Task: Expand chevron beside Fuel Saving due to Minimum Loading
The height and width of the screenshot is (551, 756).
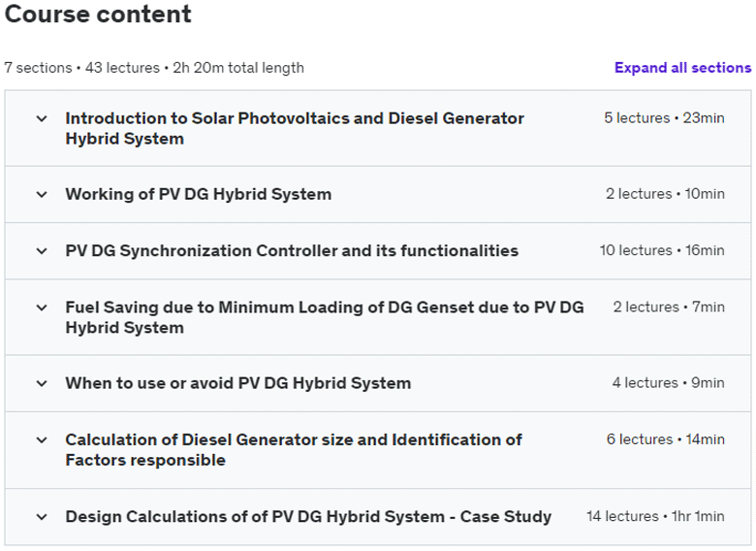Action: coord(42,308)
